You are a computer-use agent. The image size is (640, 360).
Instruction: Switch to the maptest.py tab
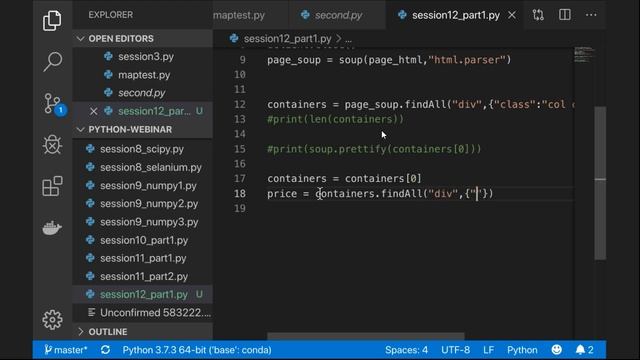click(x=239, y=16)
